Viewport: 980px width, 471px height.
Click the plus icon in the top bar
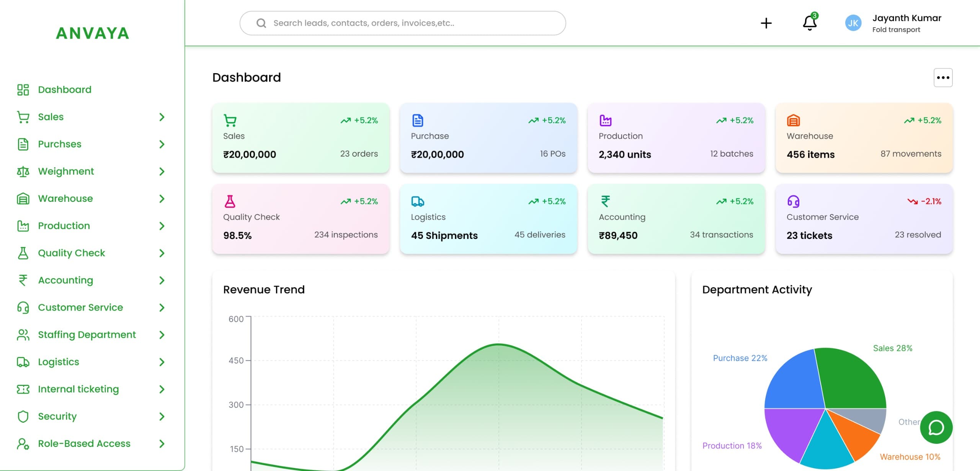766,23
